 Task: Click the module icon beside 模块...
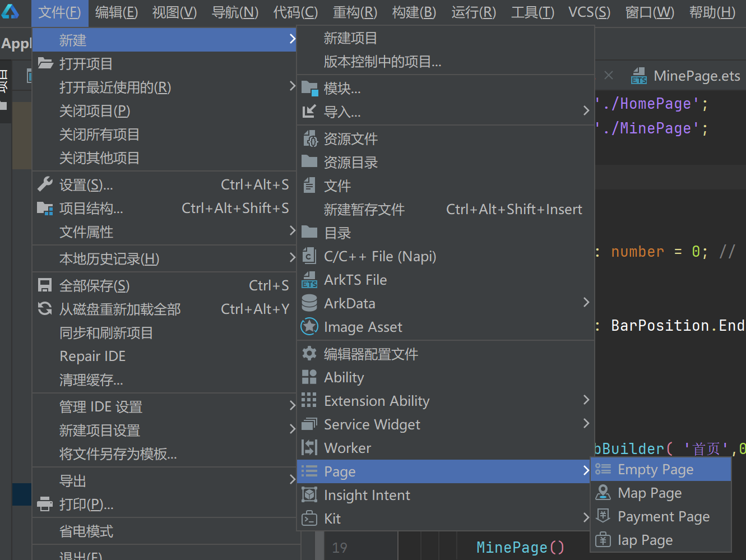310,88
